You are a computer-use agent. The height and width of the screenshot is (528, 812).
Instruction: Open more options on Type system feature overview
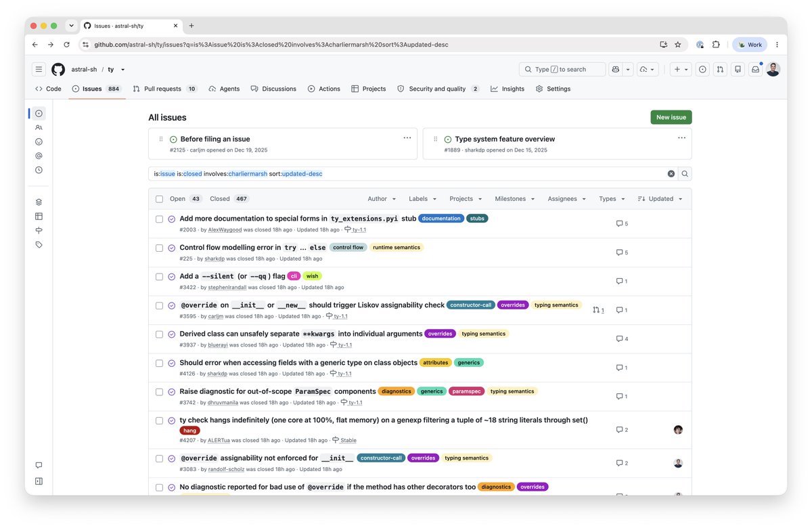click(681, 138)
